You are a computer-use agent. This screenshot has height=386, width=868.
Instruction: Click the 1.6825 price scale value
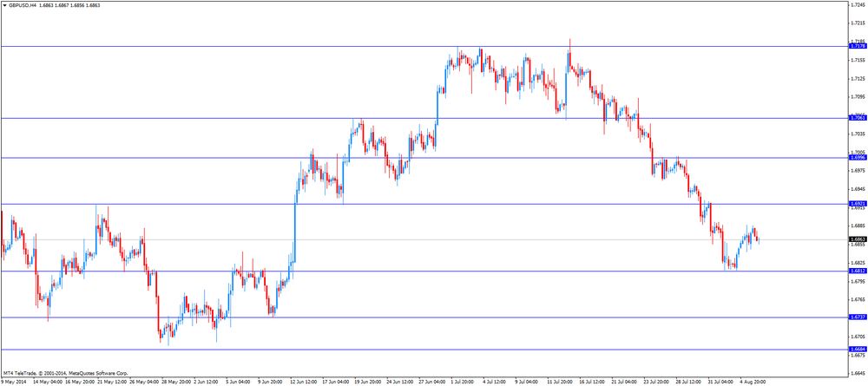858,263
